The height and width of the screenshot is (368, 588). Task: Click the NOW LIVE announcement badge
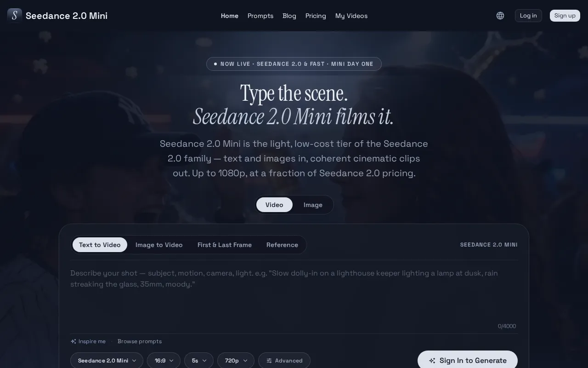coord(294,64)
